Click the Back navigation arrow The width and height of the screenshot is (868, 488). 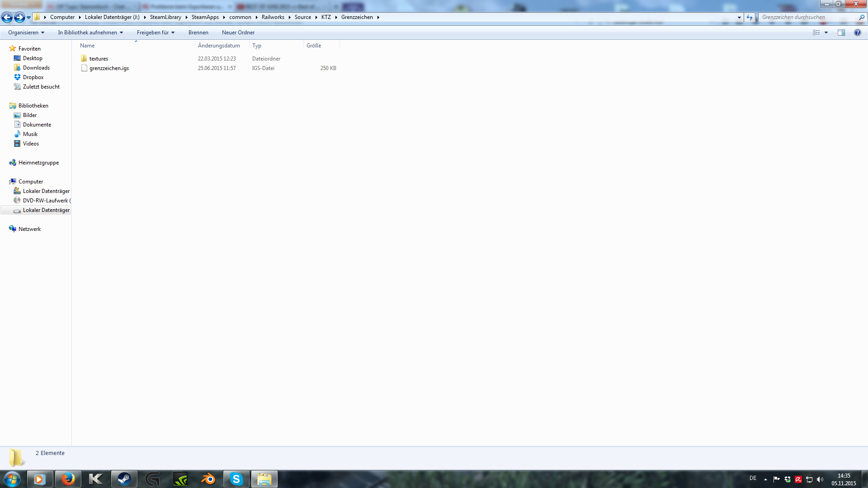tap(7, 17)
